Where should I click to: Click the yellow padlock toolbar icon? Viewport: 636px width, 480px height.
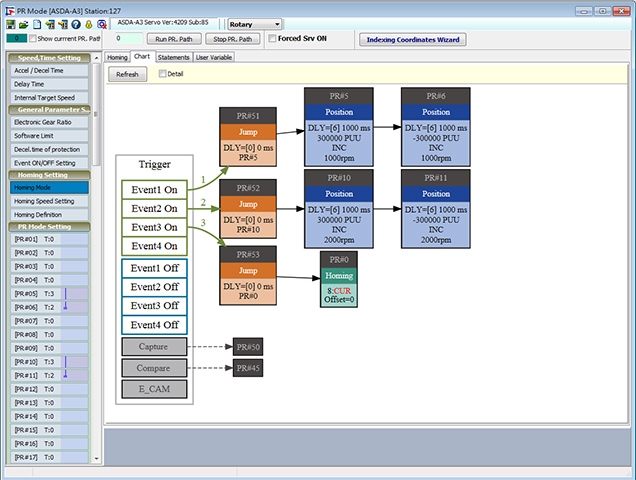88,24
